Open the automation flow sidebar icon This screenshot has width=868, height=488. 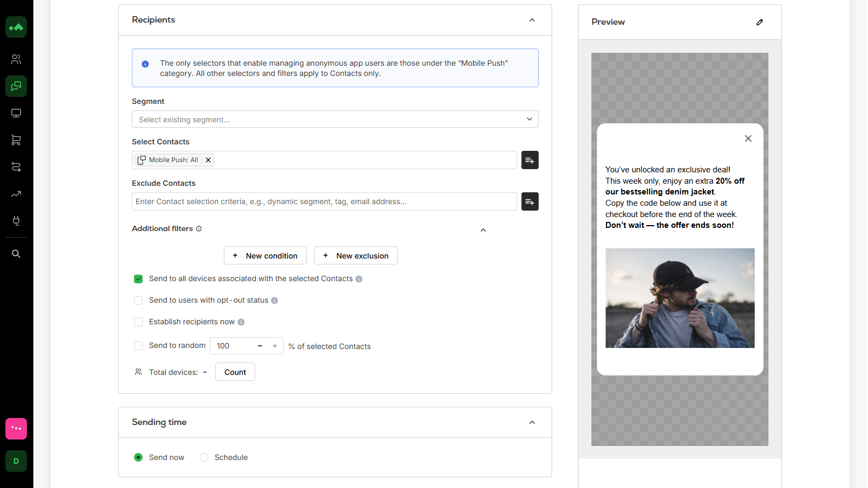pyautogui.click(x=16, y=167)
